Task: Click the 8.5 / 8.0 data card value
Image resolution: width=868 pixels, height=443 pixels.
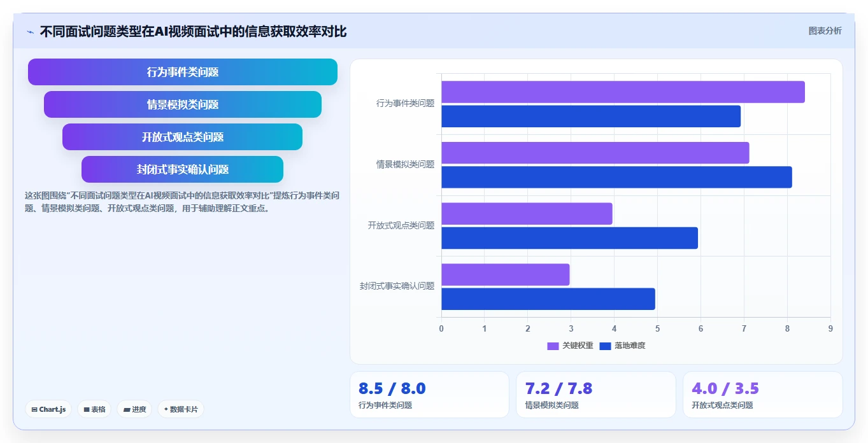Action: 392,388
